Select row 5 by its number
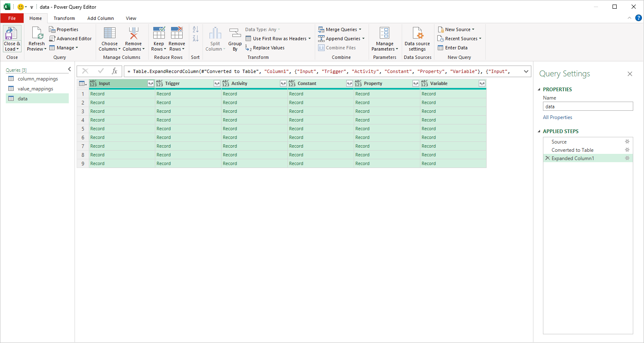Screen dimensions: 644x343 click(x=83, y=129)
